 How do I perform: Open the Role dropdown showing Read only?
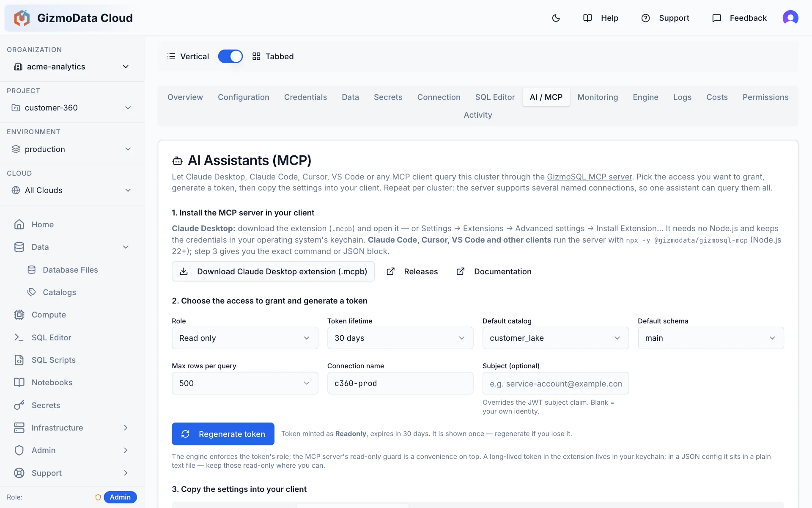pyautogui.click(x=245, y=338)
